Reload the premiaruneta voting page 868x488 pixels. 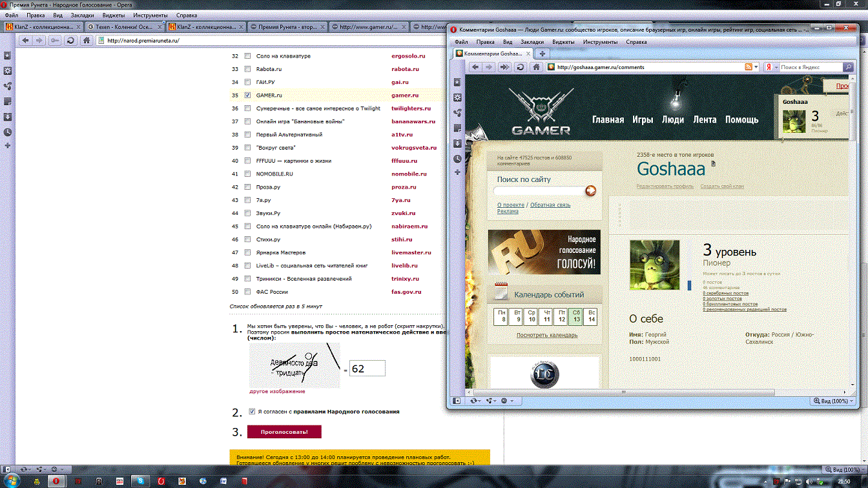click(70, 40)
